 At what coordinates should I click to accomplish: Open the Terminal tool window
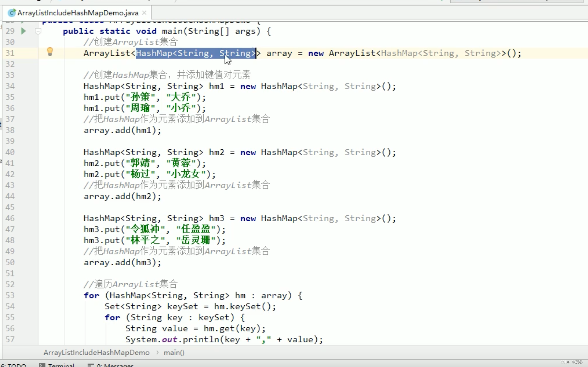coord(57,365)
